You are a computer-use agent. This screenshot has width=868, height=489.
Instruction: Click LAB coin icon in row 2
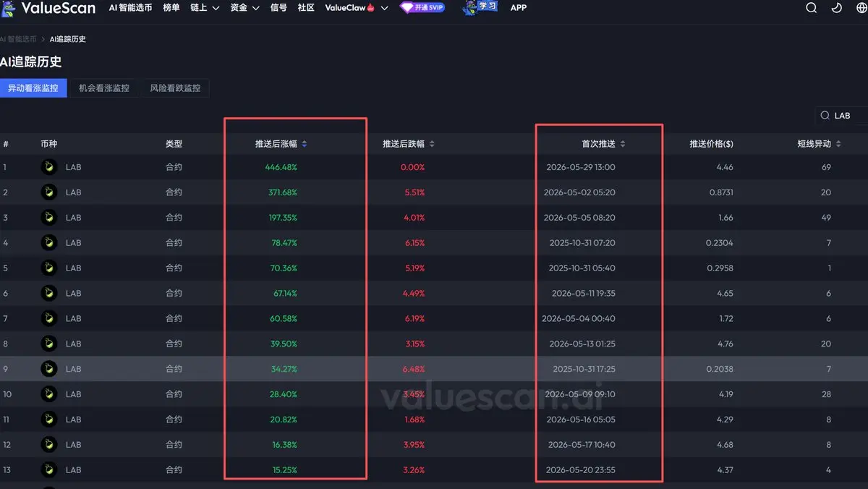(x=48, y=192)
